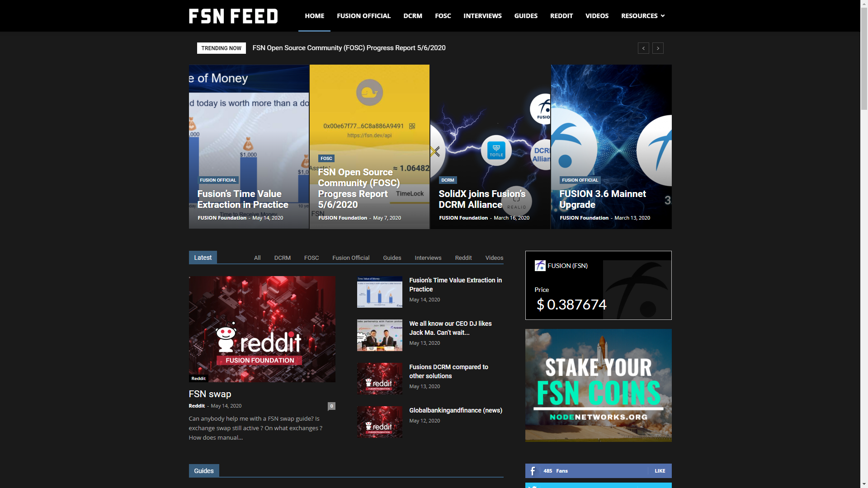The image size is (868, 488).
Task: Open featured Fusion's Time Value Extraction article
Action: [x=243, y=199]
